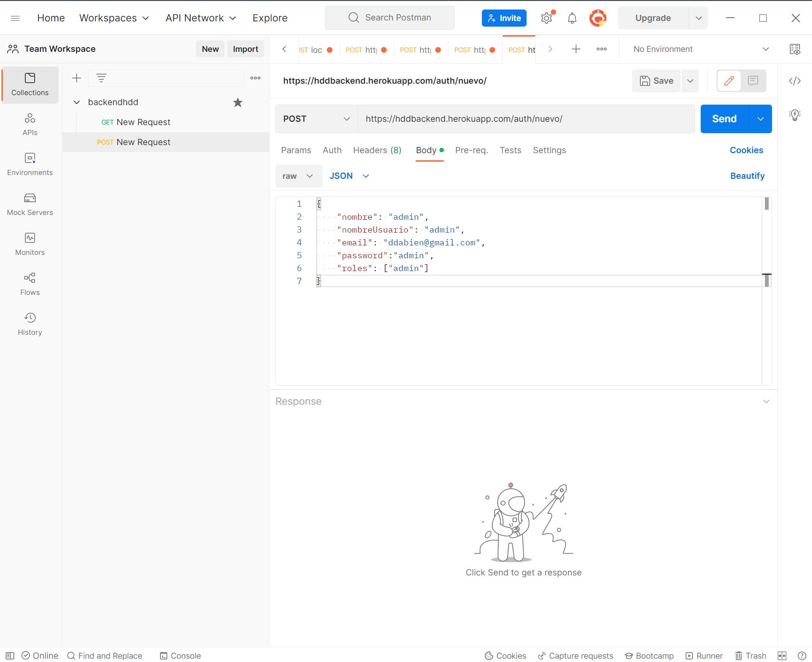
Task: Click the settings gear icon
Action: pyautogui.click(x=547, y=18)
